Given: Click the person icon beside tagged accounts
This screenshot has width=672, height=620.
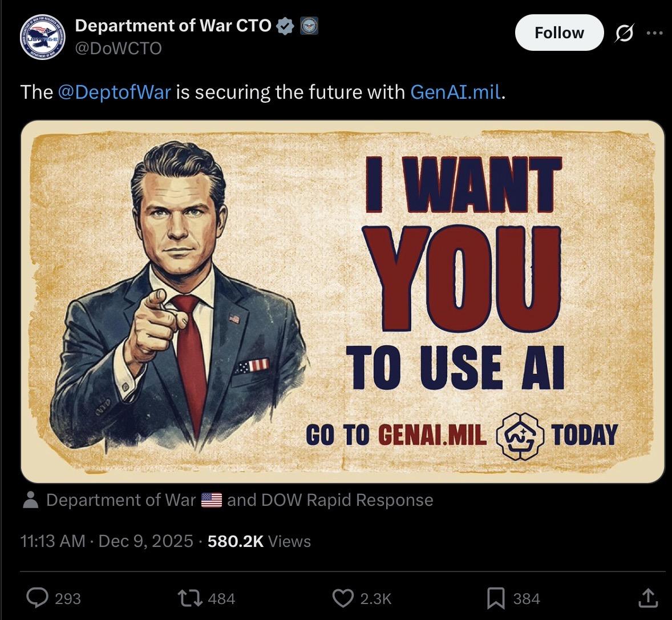Looking at the screenshot, I should click(31, 501).
